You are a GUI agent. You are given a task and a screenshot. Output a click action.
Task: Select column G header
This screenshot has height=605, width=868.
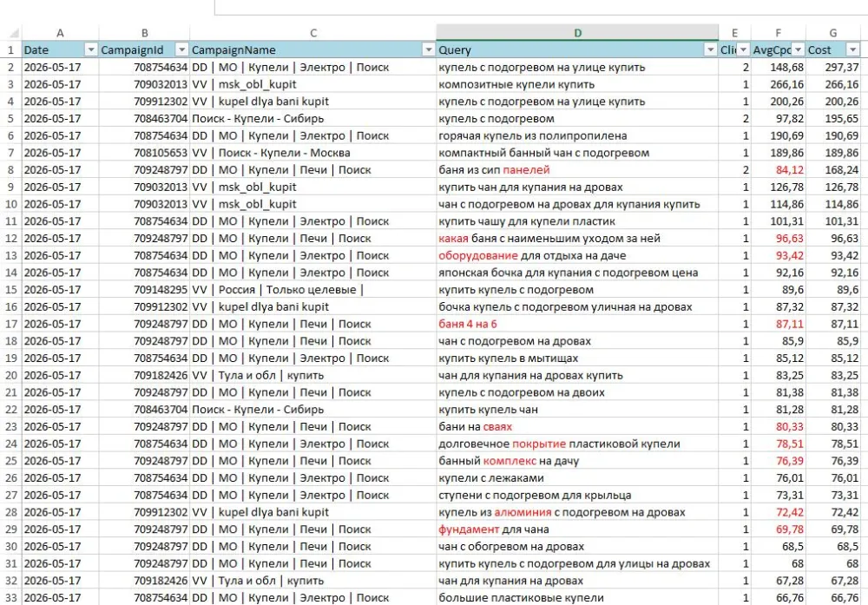click(833, 33)
